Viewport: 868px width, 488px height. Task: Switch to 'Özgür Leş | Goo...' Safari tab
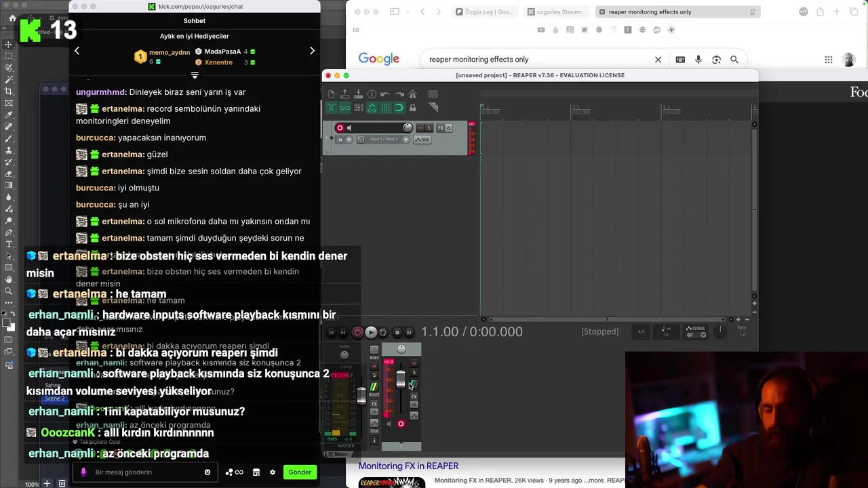pyautogui.click(x=485, y=12)
